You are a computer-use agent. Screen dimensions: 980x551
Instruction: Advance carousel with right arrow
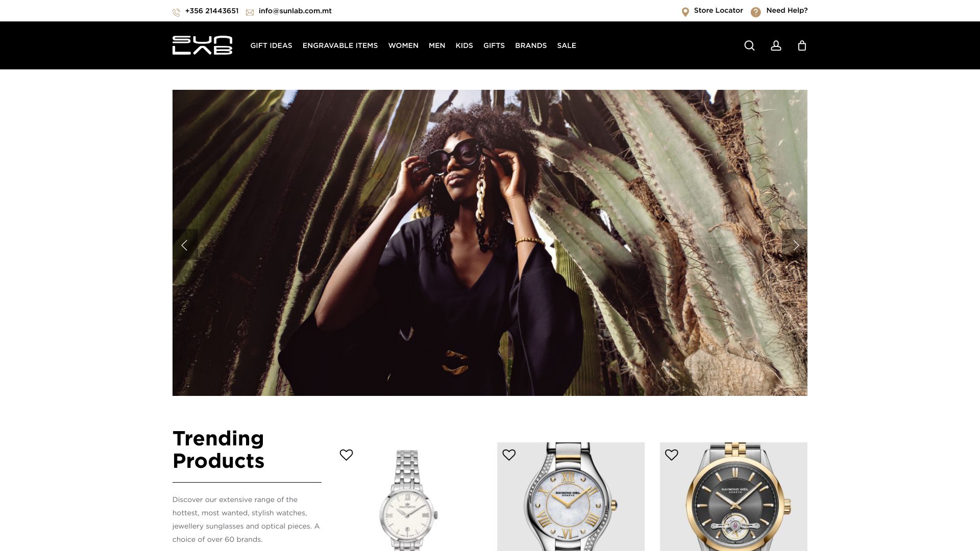tap(795, 245)
